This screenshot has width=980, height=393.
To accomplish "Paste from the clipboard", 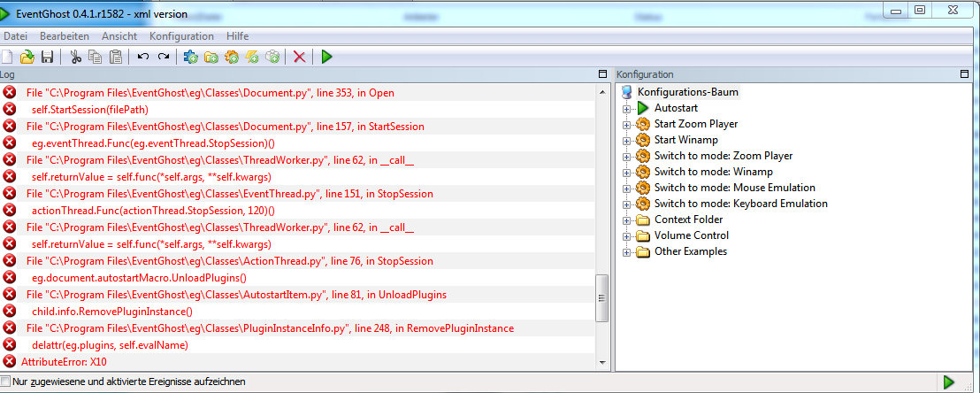I will coord(116,57).
